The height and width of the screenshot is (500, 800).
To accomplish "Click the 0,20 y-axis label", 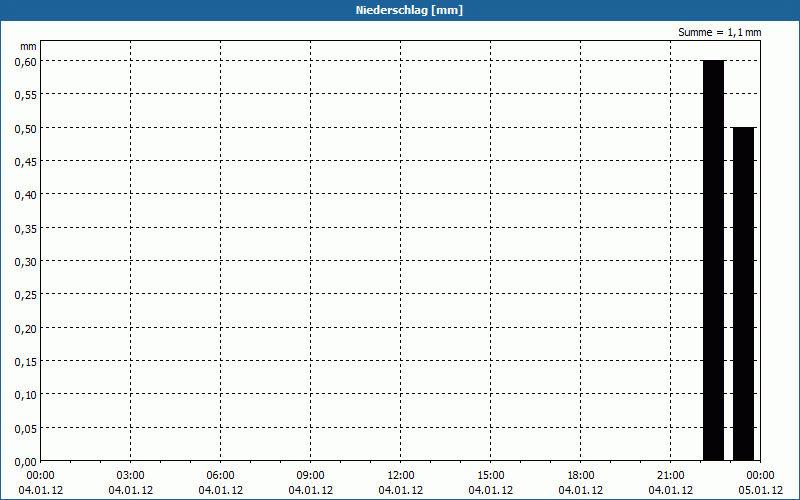I will (26, 329).
